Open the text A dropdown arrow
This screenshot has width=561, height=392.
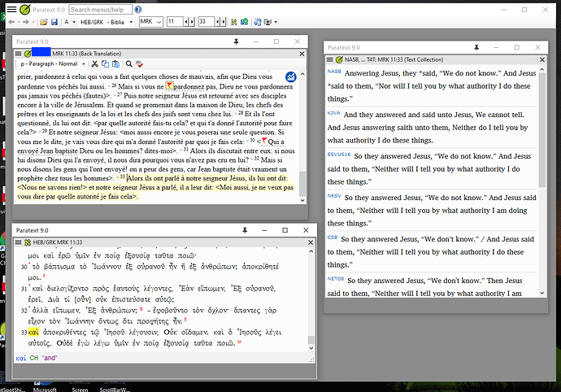pyautogui.click(x=74, y=22)
